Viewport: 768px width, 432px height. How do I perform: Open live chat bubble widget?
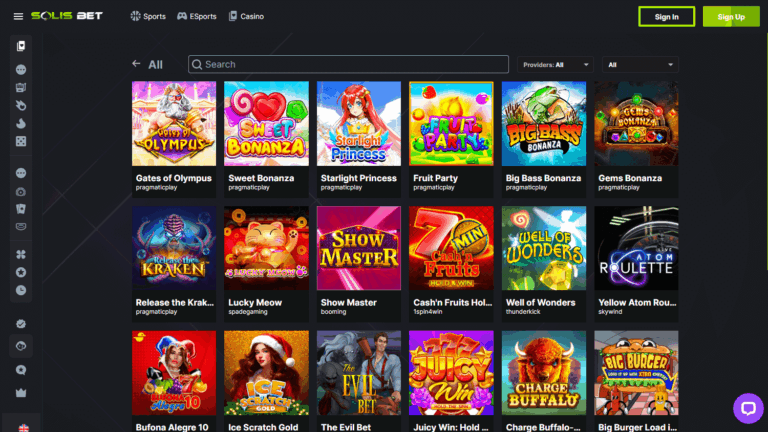coord(748,408)
